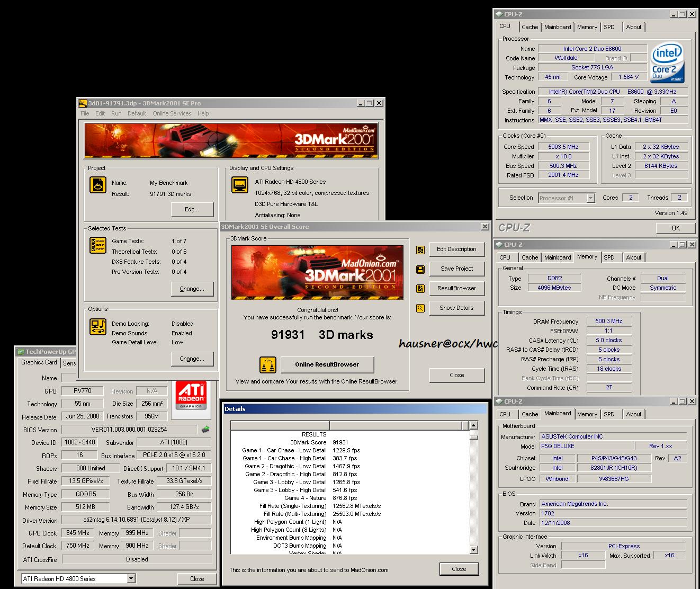Select CPU tab in CPU-Z Mainboard window
700x589 pixels.
[505, 414]
